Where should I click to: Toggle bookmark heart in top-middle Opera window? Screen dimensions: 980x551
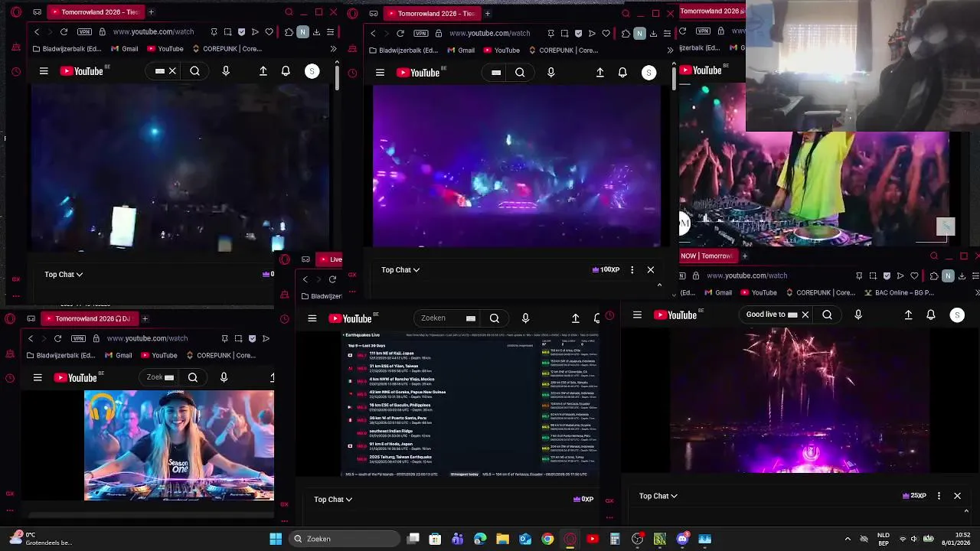[606, 34]
